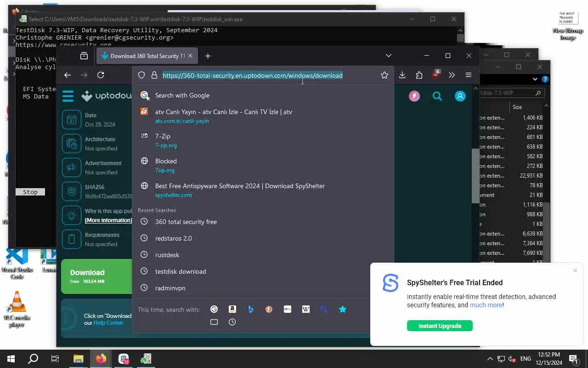Search this time with Google icon

coord(214,309)
